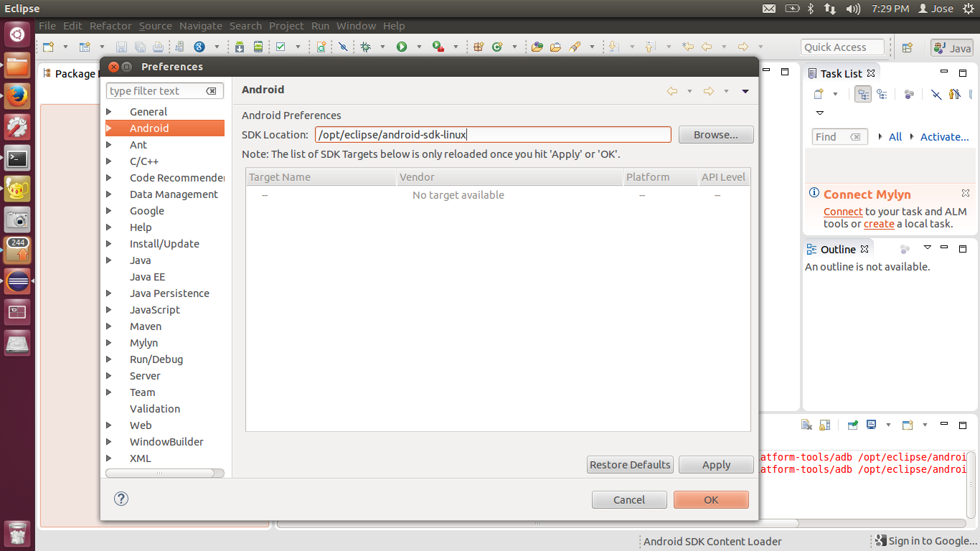The width and height of the screenshot is (980, 551).
Task: Click the Browse... button
Action: coord(716,135)
